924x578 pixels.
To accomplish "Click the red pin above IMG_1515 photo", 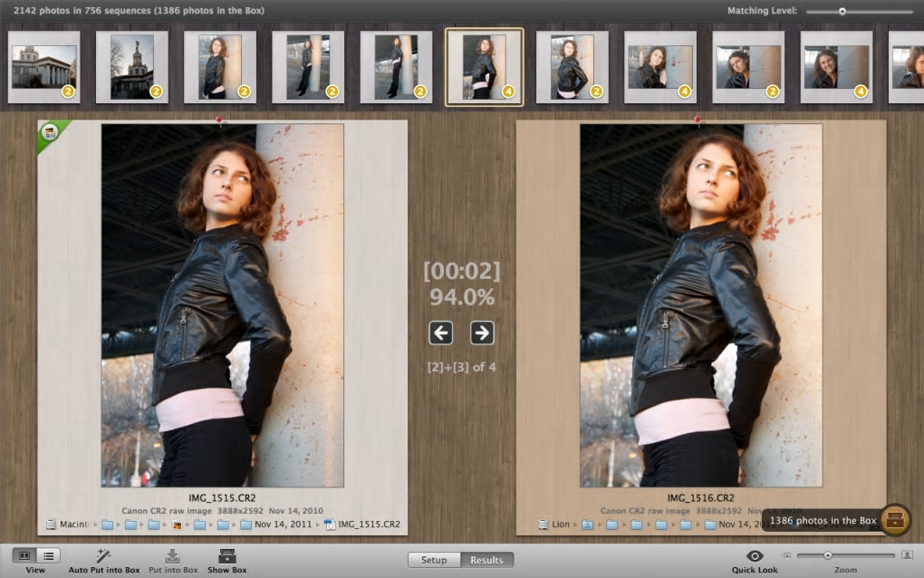I will [x=218, y=121].
